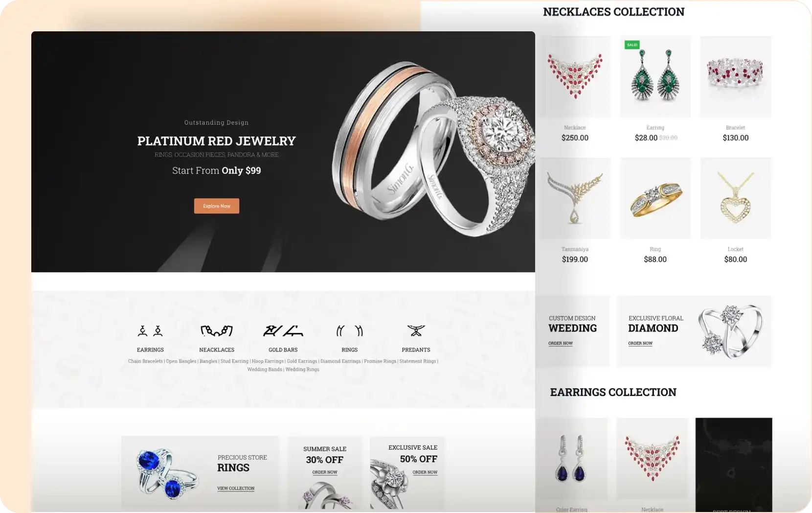This screenshot has width=812, height=513.
Task: Select the Neacklaces category icon
Action: point(217,331)
